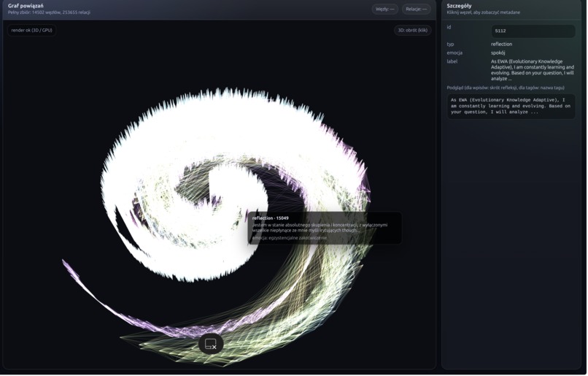Screen dimensions: 588x376
Task: Click the '3D: obrót (klik)' button
Action: [x=412, y=31]
